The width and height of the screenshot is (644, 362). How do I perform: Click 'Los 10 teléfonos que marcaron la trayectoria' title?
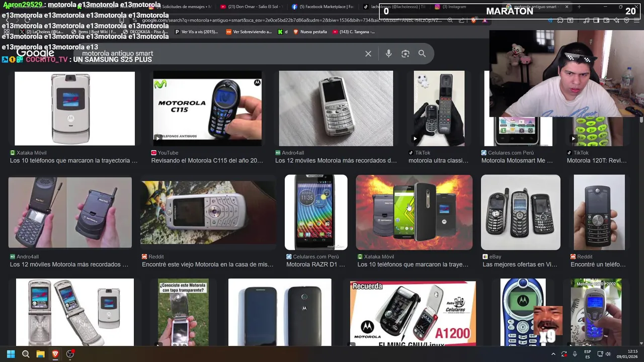73,160
